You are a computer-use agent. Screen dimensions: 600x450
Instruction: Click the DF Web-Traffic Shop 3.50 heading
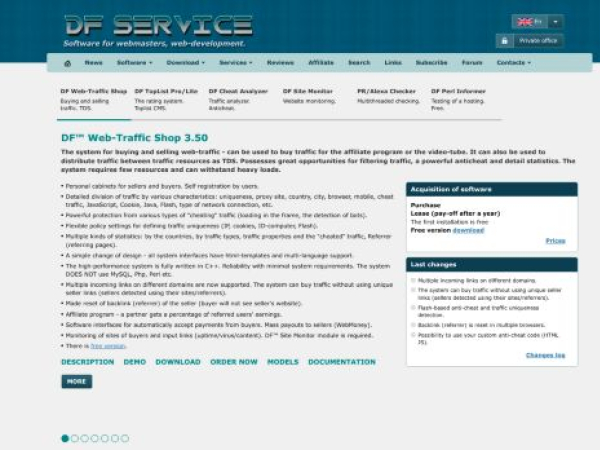(134, 138)
